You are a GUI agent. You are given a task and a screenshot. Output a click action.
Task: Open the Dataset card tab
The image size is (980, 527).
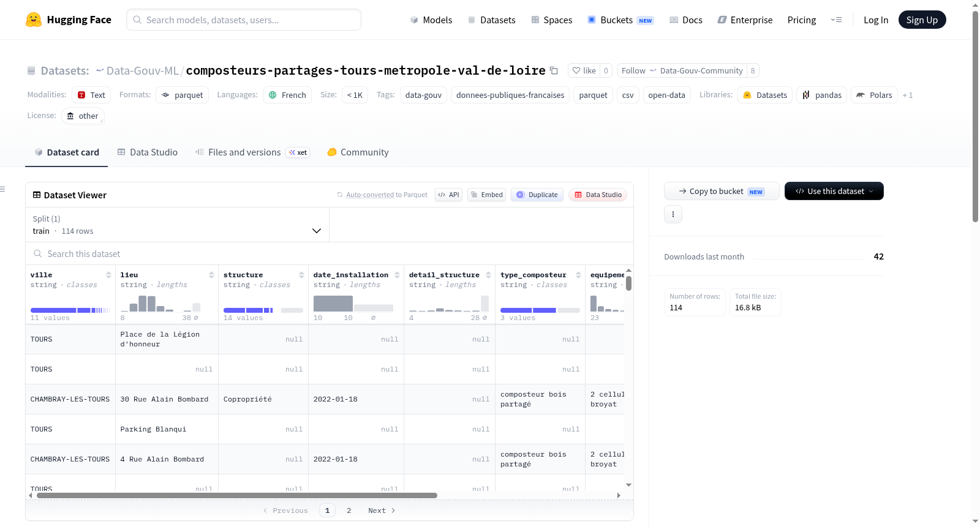66,152
